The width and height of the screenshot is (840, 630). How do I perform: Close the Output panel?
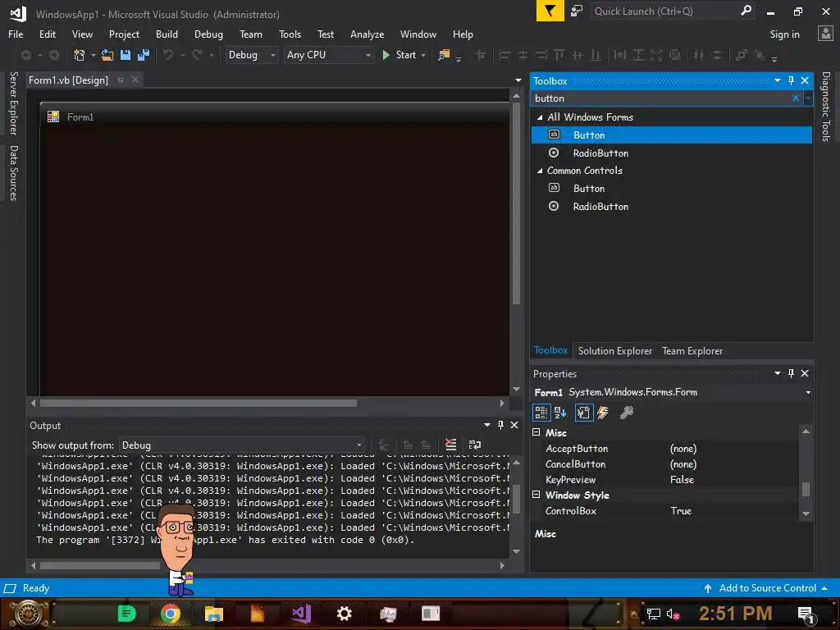(x=514, y=425)
